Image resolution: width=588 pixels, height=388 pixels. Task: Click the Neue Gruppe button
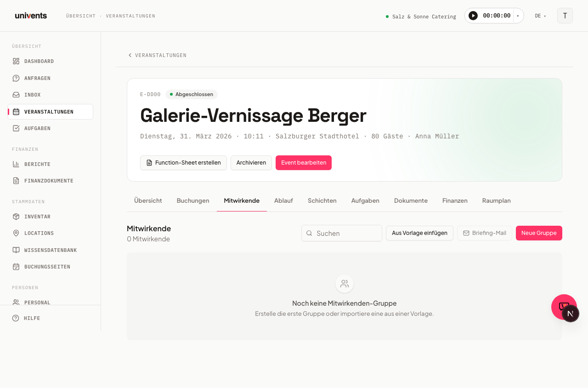(x=539, y=233)
